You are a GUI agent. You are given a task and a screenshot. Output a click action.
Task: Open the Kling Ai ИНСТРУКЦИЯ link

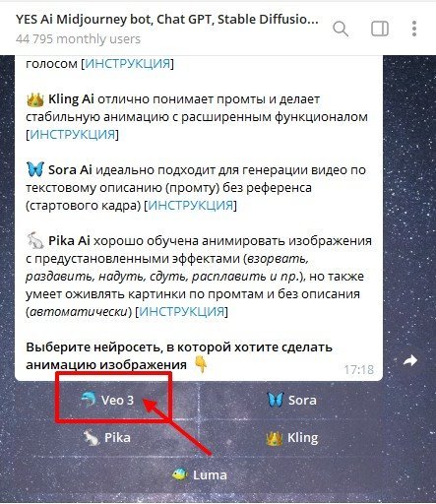pos(72,134)
